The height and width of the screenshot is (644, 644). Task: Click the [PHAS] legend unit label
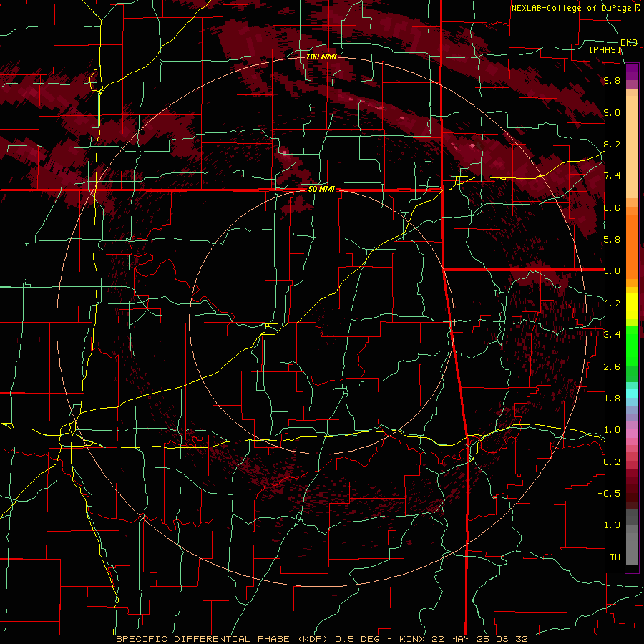(x=605, y=49)
